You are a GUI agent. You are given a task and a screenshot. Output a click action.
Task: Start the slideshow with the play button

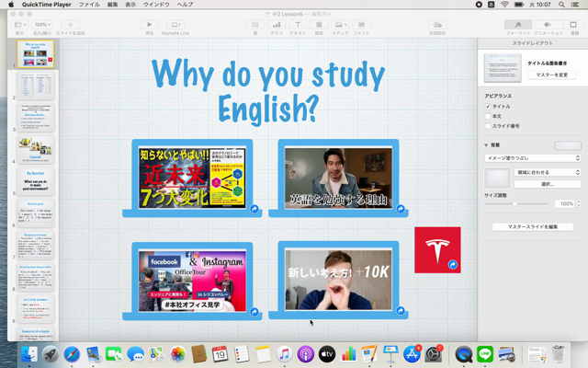coord(149,25)
